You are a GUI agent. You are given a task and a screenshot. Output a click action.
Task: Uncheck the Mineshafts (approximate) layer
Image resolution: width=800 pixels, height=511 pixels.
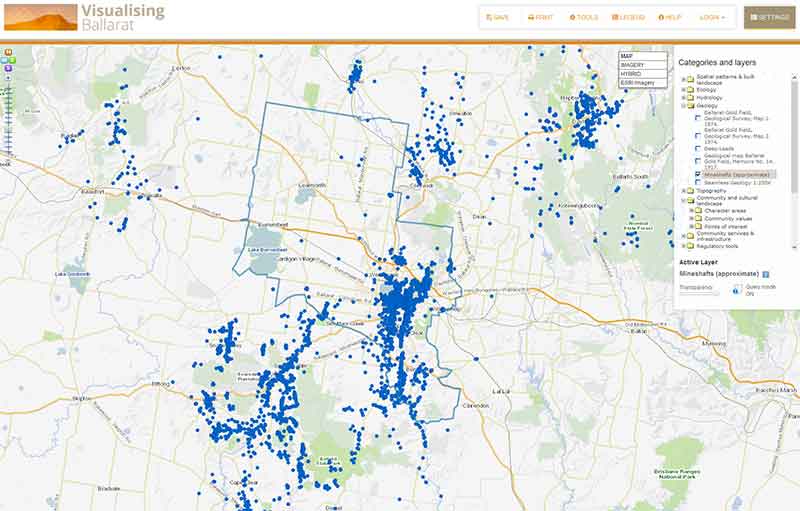click(697, 174)
